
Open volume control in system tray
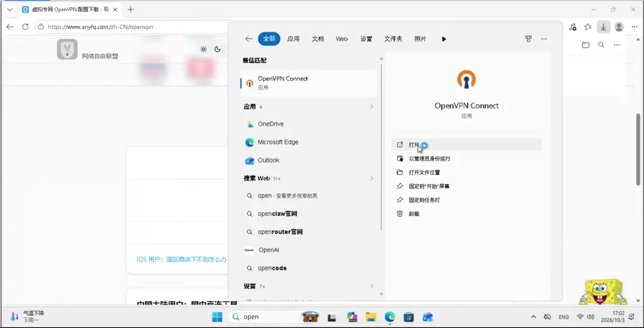(x=591, y=317)
